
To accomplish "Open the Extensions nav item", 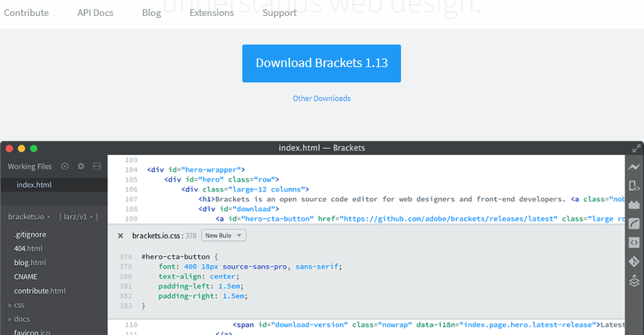I will [x=212, y=13].
